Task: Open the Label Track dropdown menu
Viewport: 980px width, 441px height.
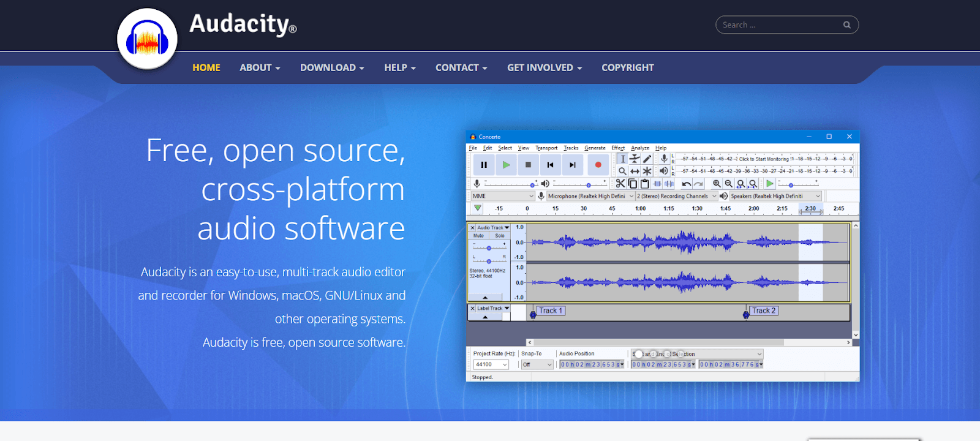Action: [x=493, y=308]
